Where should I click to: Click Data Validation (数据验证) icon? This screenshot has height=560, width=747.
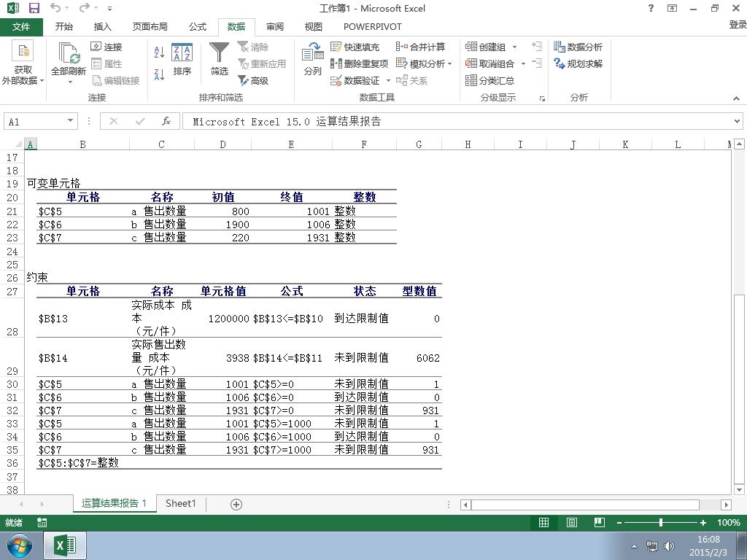[336, 80]
